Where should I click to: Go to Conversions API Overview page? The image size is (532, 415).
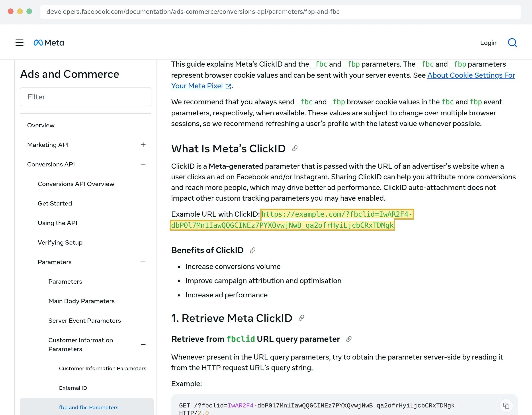pos(76,184)
